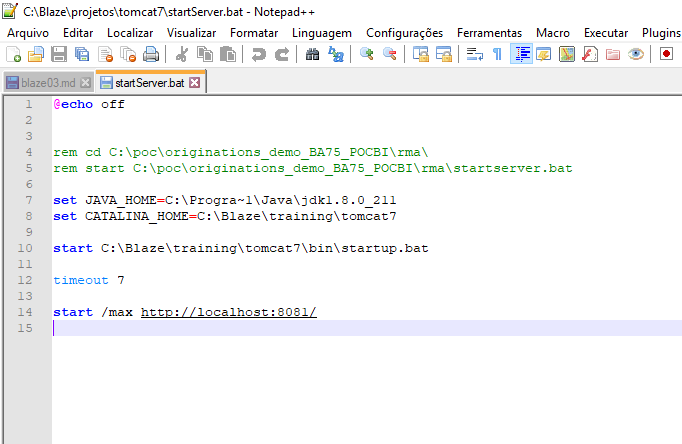The image size is (682, 444).
Task: Save the current file via toolbar
Action: click(x=59, y=54)
